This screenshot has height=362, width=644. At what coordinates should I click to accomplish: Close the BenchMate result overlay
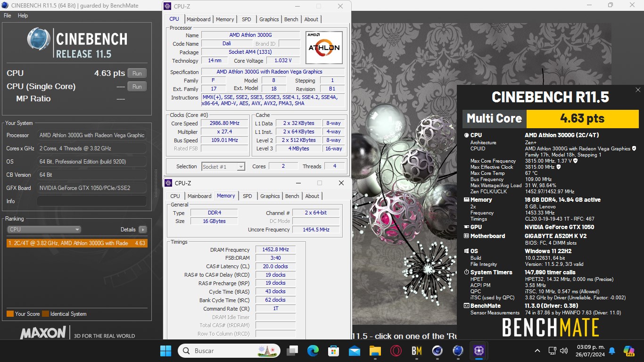tap(638, 90)
